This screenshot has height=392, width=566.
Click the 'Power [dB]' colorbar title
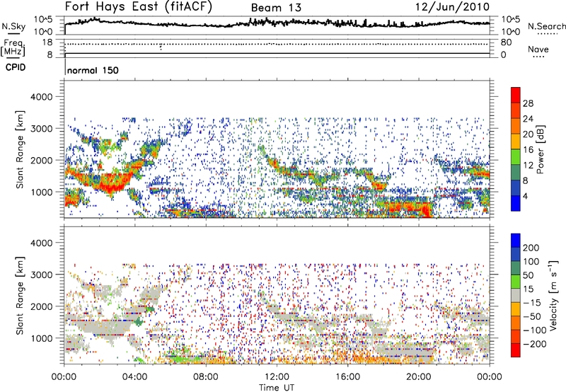click(540, 149)
